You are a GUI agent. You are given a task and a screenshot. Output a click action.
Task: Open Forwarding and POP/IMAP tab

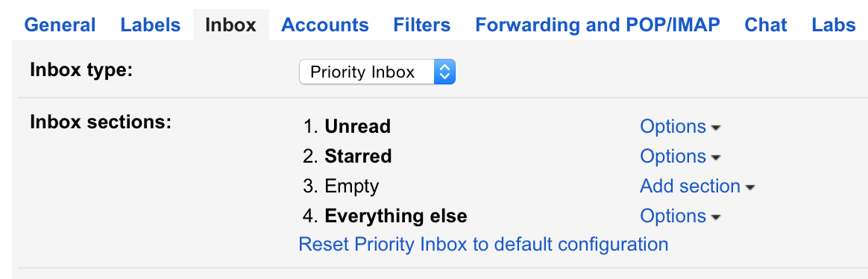pyautogui.click(x=598, y=25)
